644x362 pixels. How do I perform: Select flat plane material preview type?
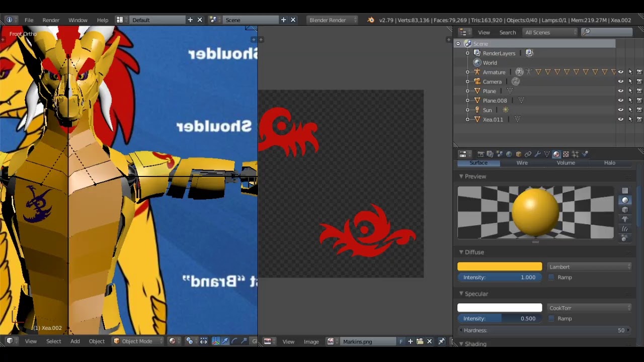(x=625, y=191)
